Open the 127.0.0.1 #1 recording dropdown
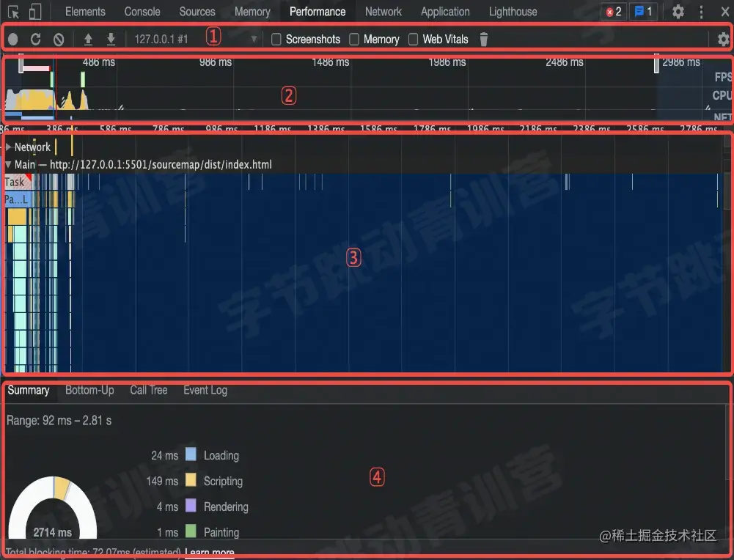The width and height of the screenshot is (734, 560). pyautogui.click(x=196, y=40)
